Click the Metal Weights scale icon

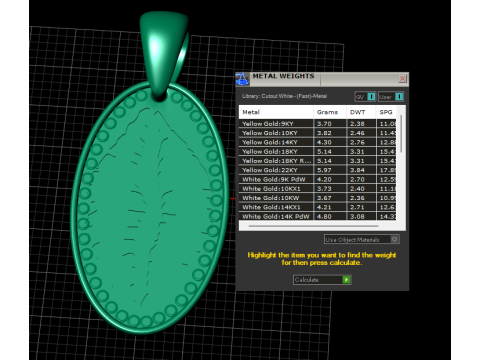(x=242, y=79)
